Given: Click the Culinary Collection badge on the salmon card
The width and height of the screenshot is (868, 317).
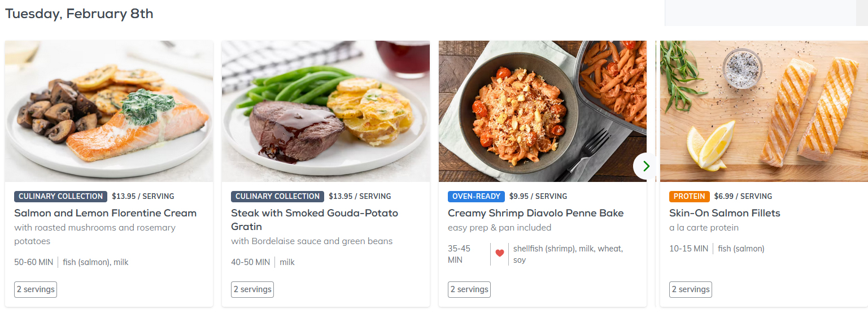Looking at the screenshot, I should [61, 196].
